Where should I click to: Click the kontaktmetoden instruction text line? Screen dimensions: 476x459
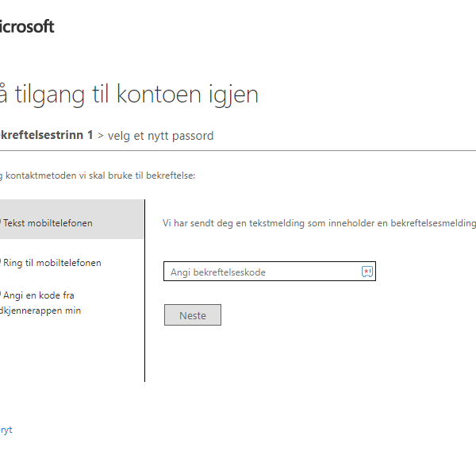pos(98,175)
